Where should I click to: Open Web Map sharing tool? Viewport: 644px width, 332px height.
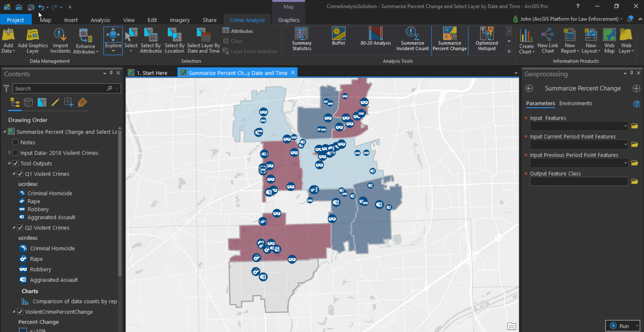click(x=609, y=41)
